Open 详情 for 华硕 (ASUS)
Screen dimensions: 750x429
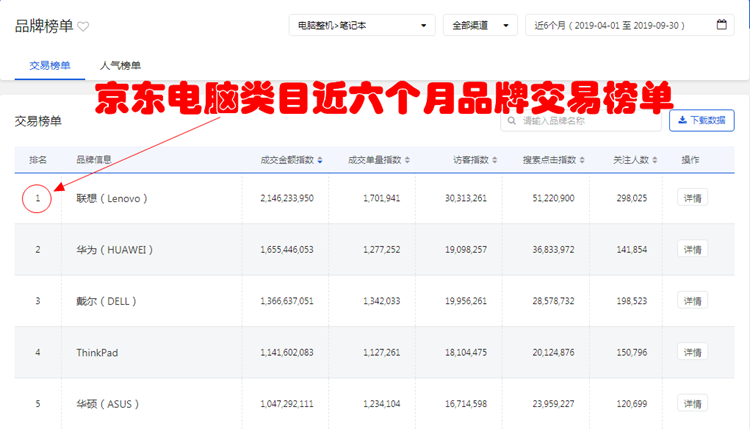pos(692,404)
